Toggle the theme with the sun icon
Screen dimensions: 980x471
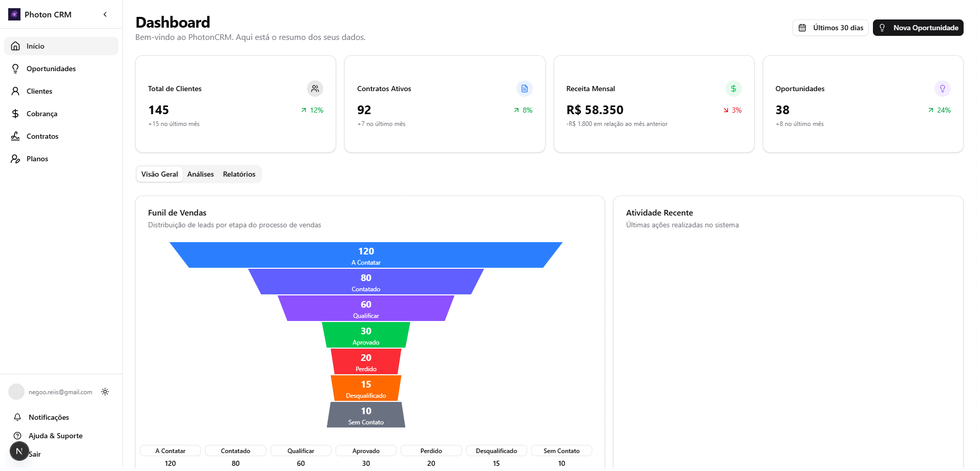tap(105, 392)
